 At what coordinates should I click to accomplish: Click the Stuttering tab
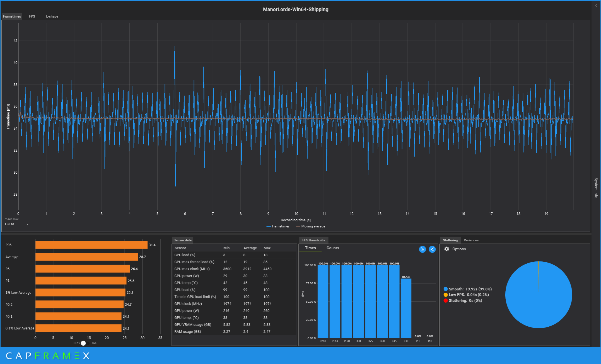450,240
